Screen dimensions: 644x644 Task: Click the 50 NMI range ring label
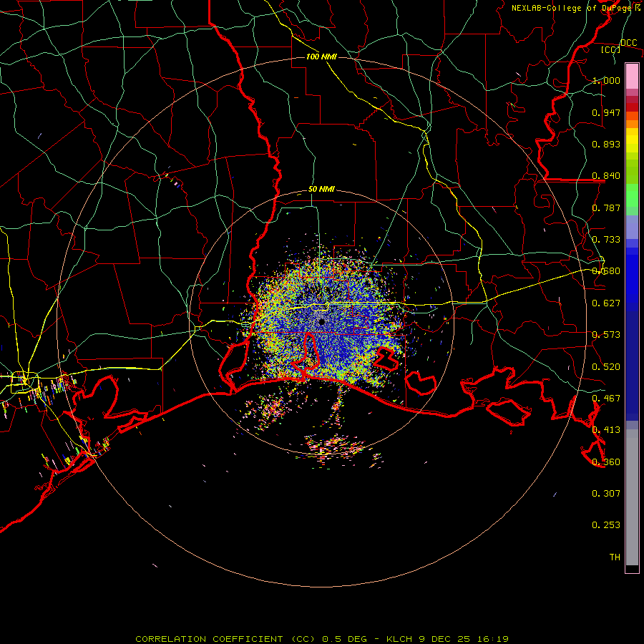tap(321, 190)
